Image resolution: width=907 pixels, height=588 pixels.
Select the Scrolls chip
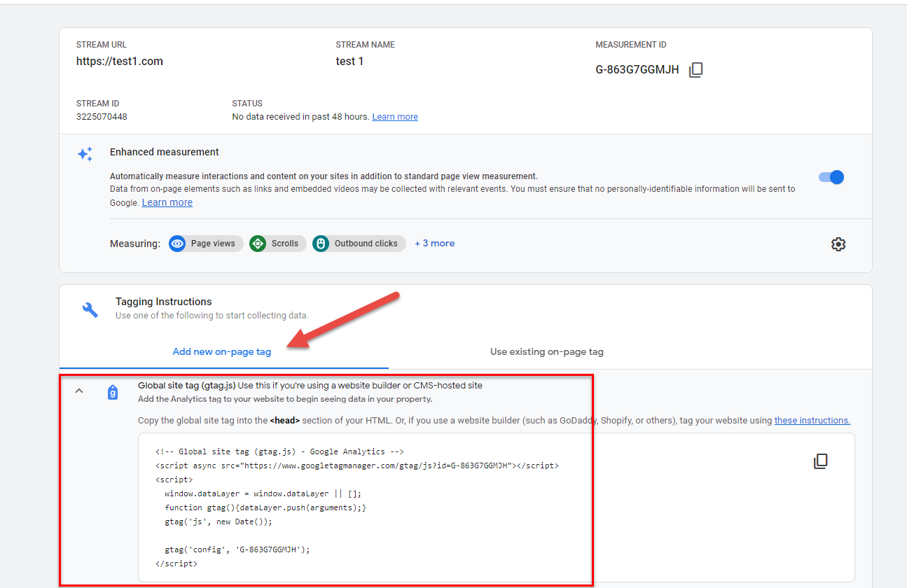tap(278, 244)
